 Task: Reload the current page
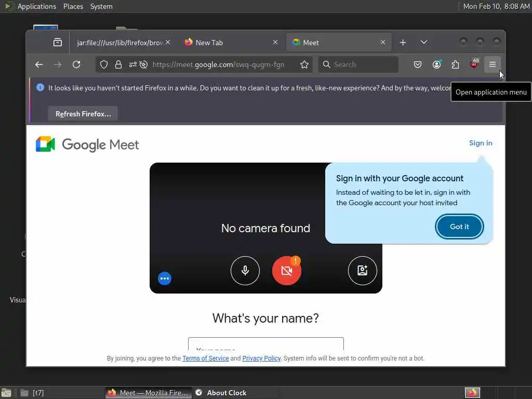[76, 64]
